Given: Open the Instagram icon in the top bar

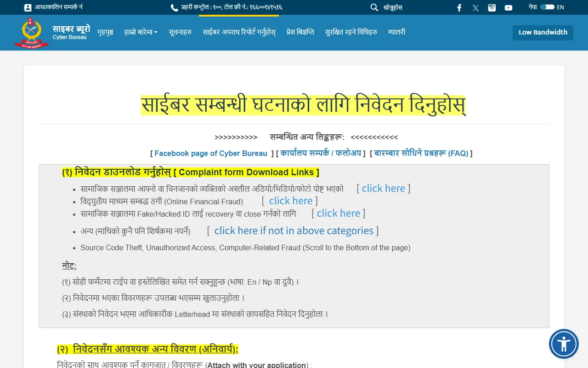Looking at the screenshot, I should coord(492,7).
